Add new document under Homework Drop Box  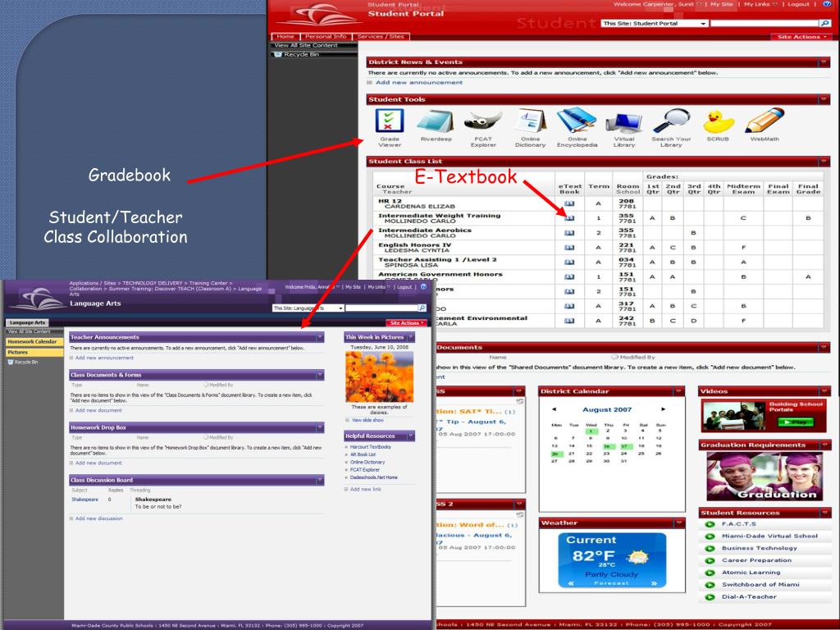[x=98, y=463]
